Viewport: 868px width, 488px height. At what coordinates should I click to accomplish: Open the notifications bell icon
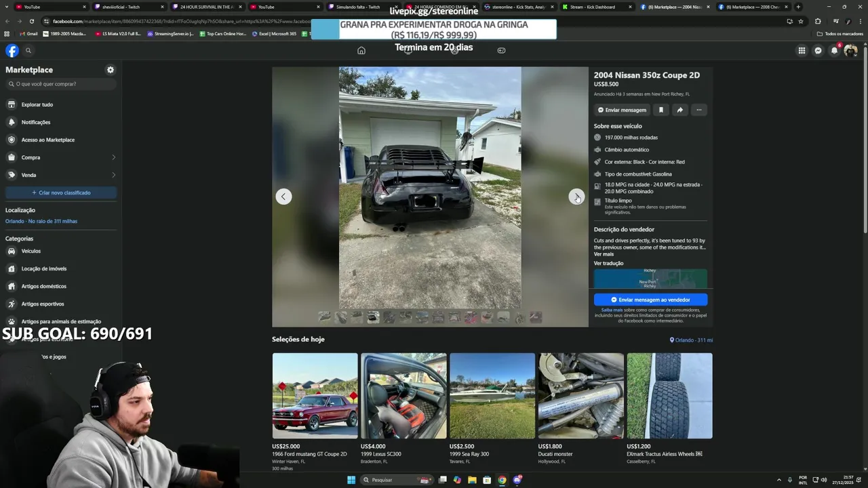click(834, 50)
